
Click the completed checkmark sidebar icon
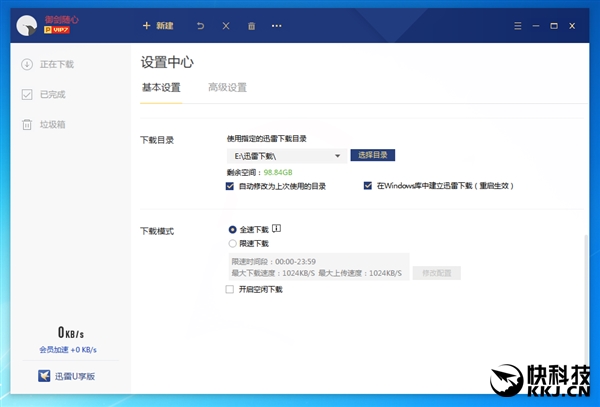pos(27,94)
